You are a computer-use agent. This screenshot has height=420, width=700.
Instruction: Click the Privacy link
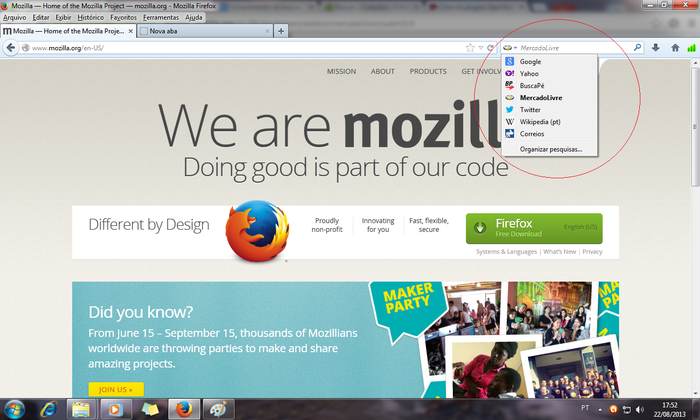[x=592, y=252]
